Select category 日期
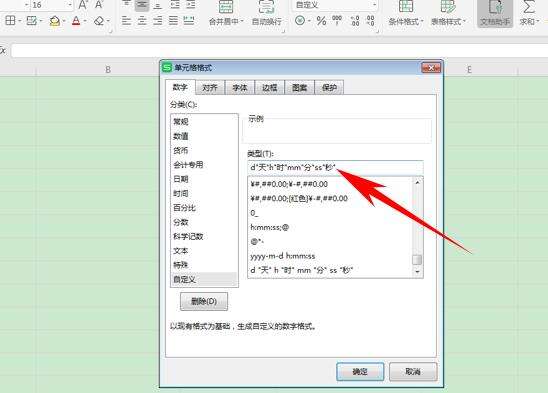548x393 pixels. pyautogui.click(x=204, y=179)
